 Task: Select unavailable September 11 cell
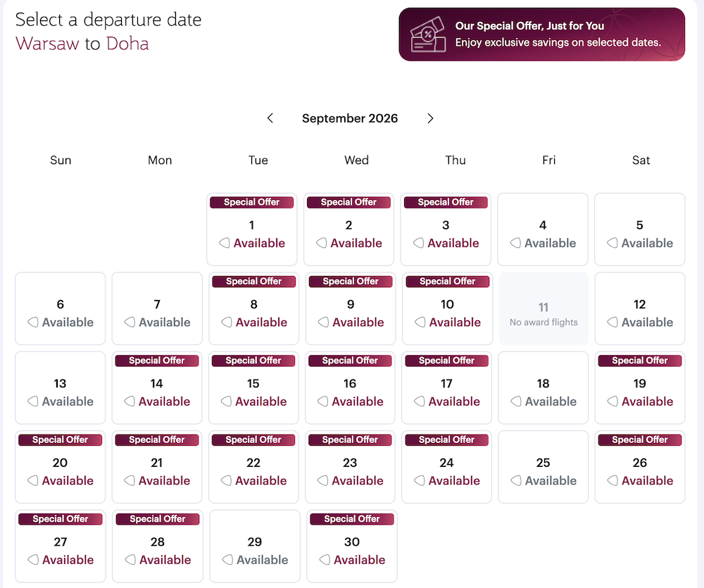(x=543, y=308)
